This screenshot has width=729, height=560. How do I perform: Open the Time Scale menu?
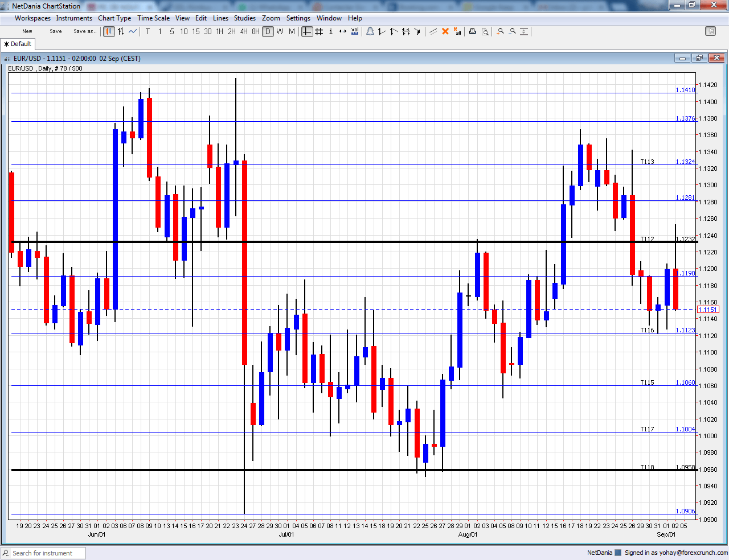click(153, 18)
